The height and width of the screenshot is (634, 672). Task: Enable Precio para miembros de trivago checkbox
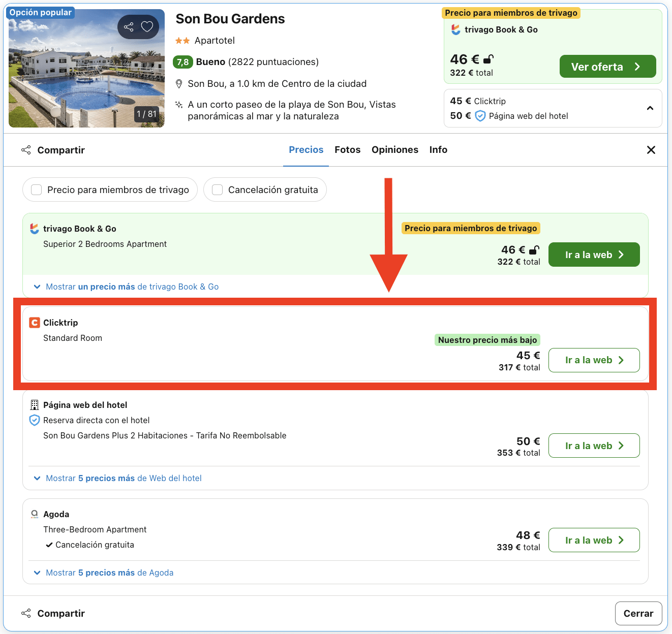(37, 189)
